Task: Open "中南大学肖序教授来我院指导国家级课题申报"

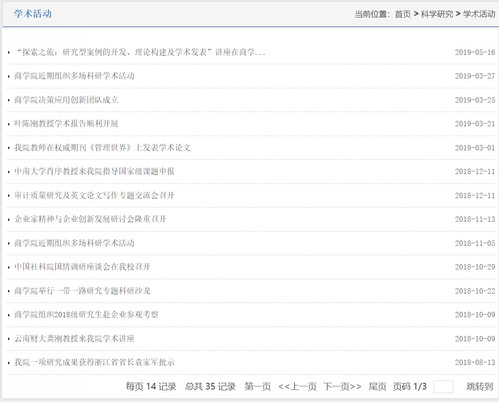Action: [94, 171]
